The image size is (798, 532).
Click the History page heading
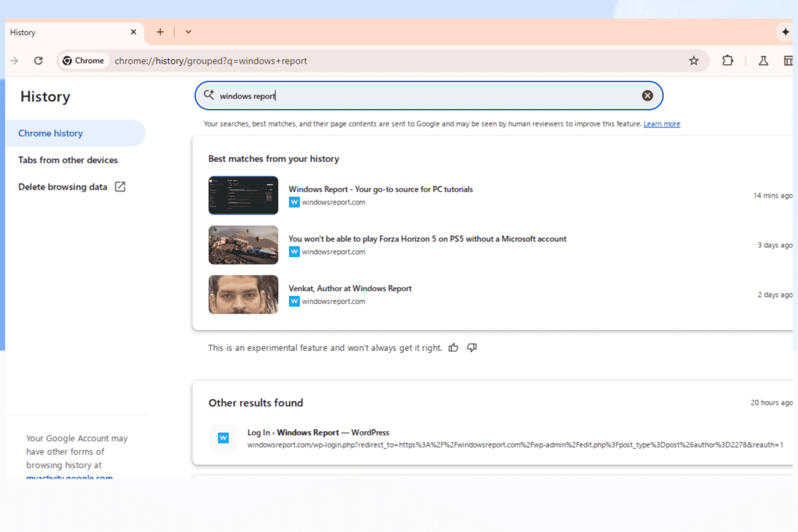[45, 97]
